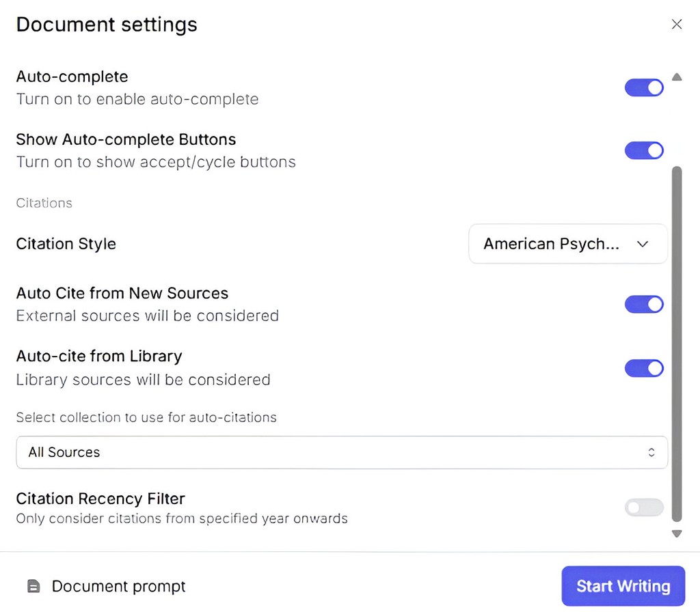700x612 pixels.
Task: Click the Citation Style label text
Action: [x=66, y=244]
